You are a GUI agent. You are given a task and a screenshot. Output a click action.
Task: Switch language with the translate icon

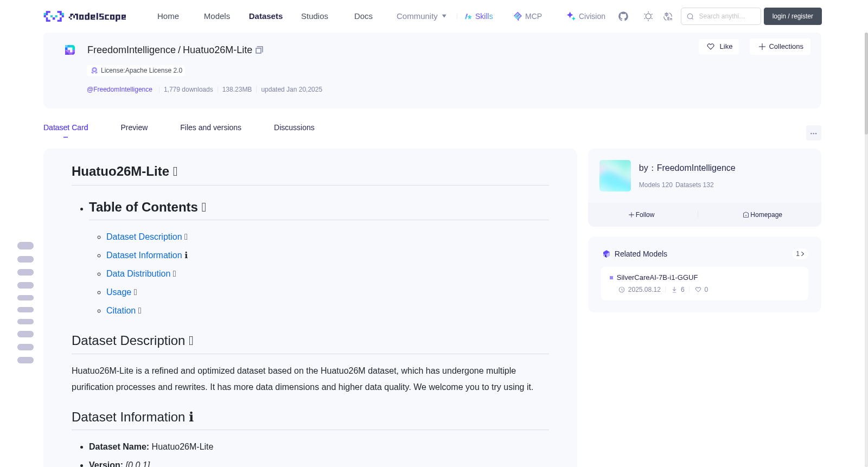[x=668, y=16]
